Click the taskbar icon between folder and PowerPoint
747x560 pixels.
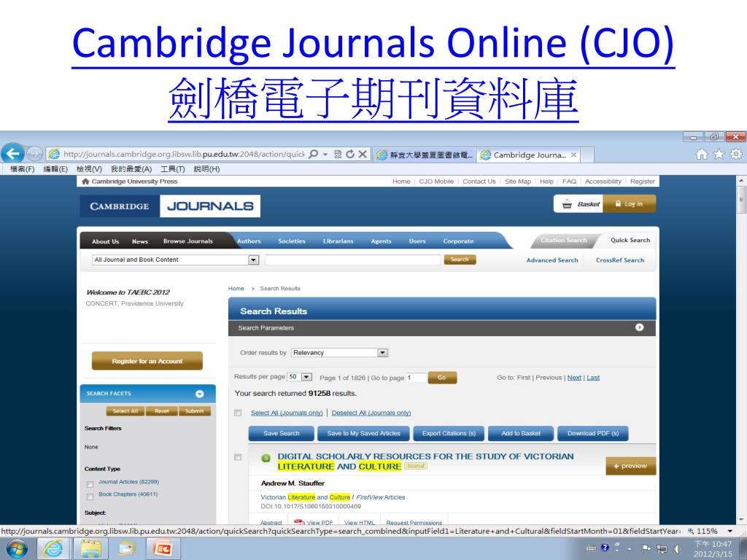127,549
